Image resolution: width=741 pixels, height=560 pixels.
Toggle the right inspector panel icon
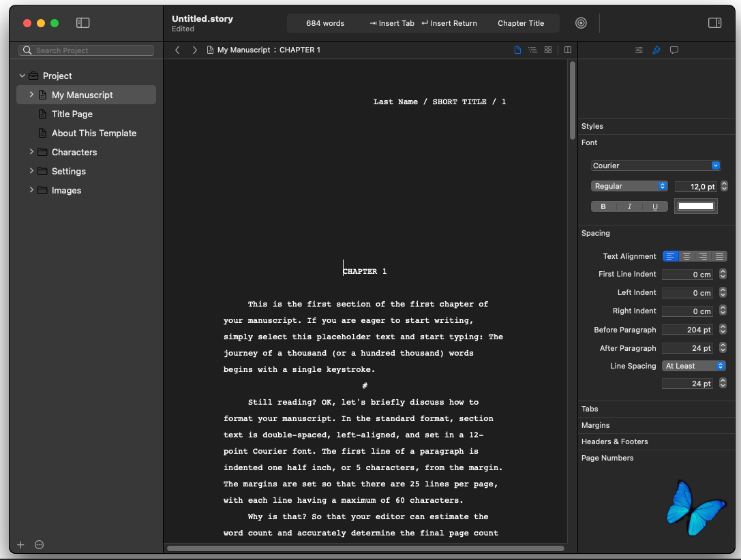(714, 22)
